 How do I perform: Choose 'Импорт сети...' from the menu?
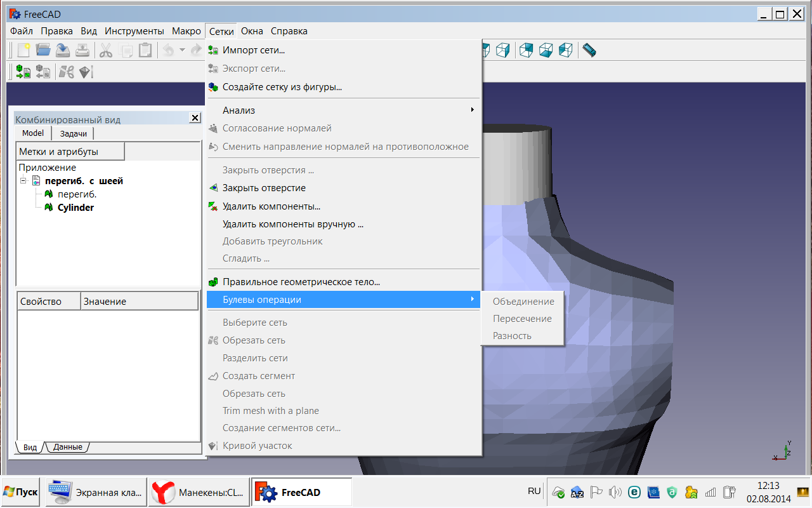pyautogui.click(x=253, y=50)
